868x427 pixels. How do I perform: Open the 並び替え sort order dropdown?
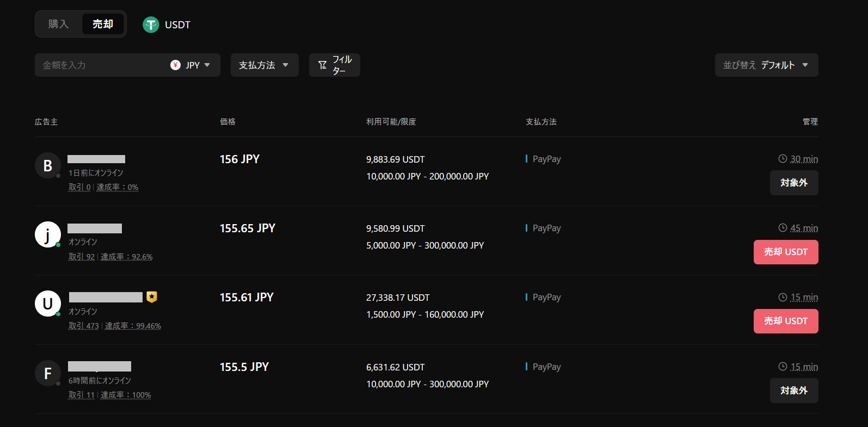pyautogui.click(x=766, y=65)
